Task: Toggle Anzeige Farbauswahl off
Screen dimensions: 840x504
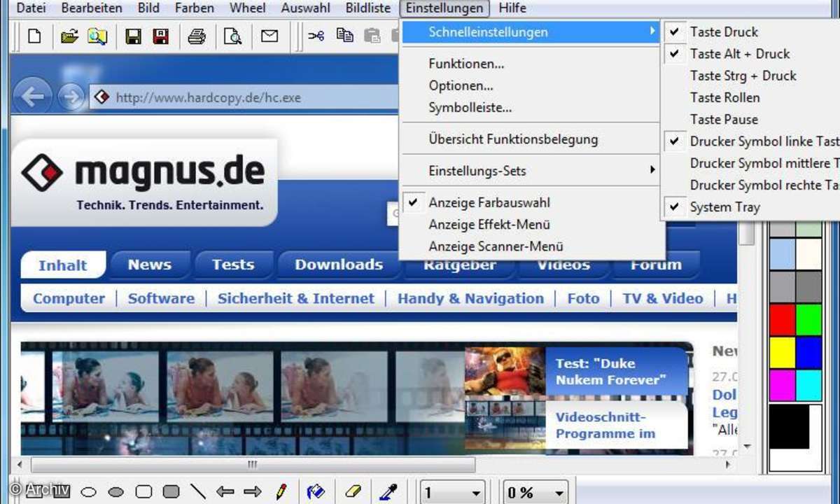Action: click(x=489, y=203)
